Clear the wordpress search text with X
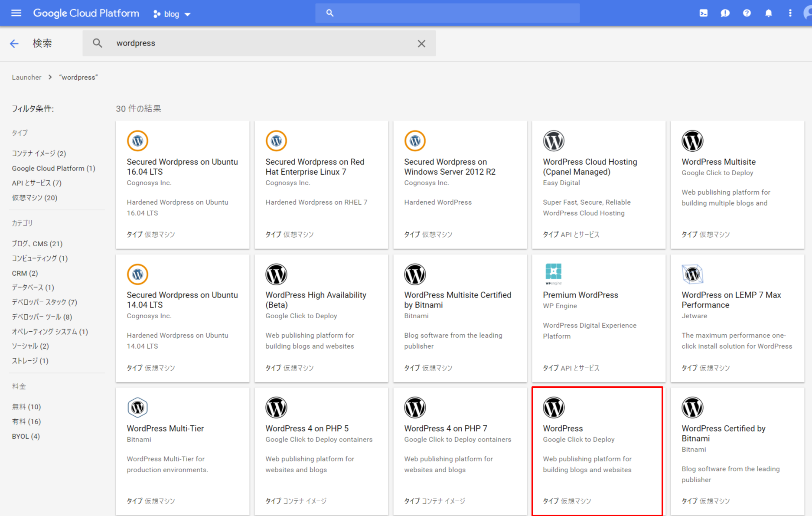 (x=421, y=43)
